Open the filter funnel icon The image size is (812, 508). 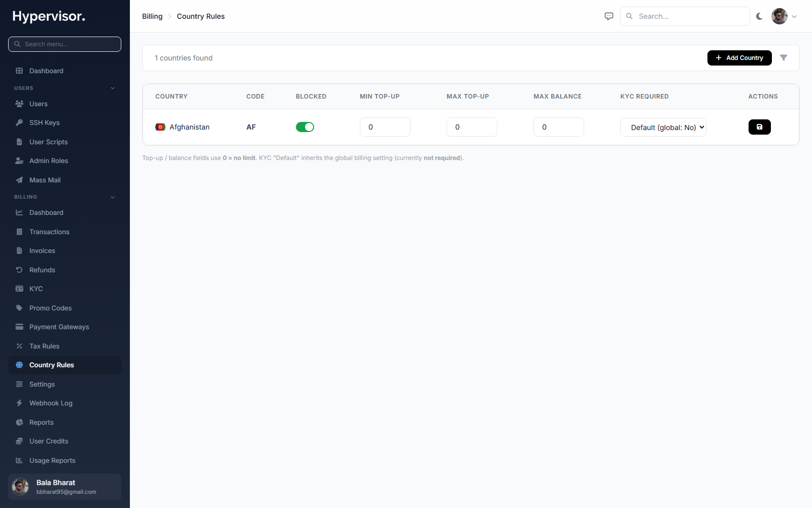[784, 58]
